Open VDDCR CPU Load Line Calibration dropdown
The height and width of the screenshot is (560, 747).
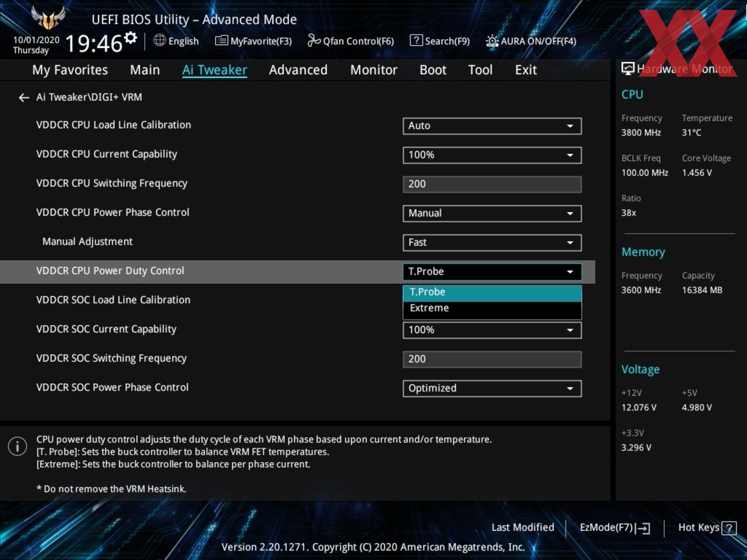coord(492,126)
